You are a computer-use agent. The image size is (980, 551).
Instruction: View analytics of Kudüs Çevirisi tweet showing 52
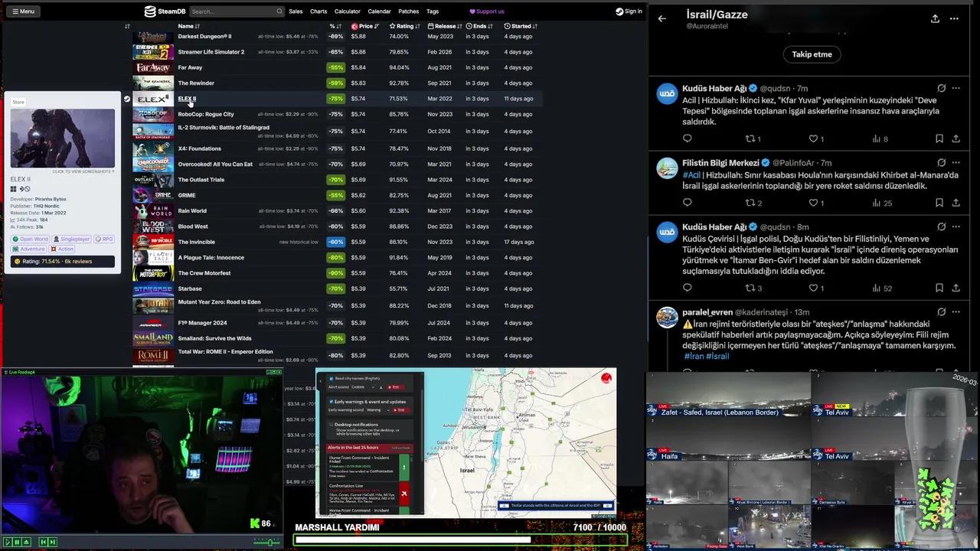[882, 288]
